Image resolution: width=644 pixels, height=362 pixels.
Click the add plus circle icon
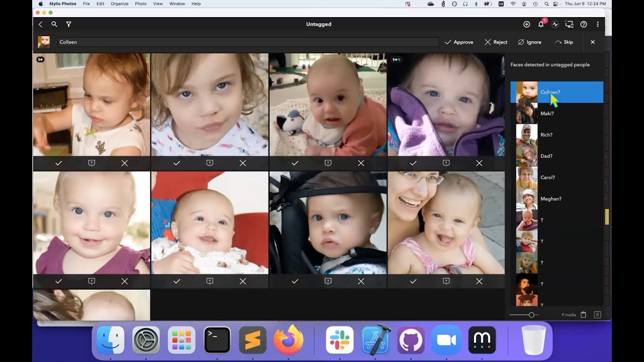click(527, 24)
